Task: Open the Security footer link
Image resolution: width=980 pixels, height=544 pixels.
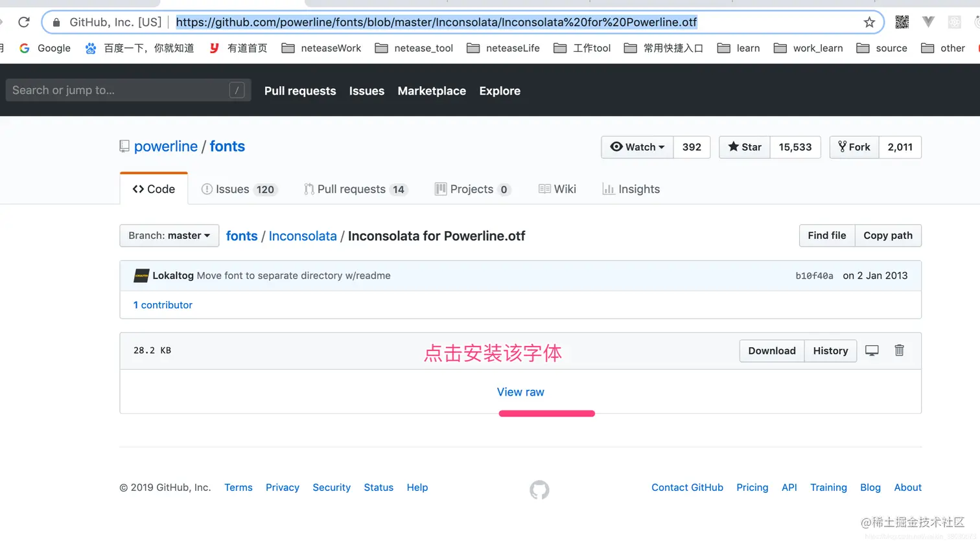Action: click(x=331, y=488)
